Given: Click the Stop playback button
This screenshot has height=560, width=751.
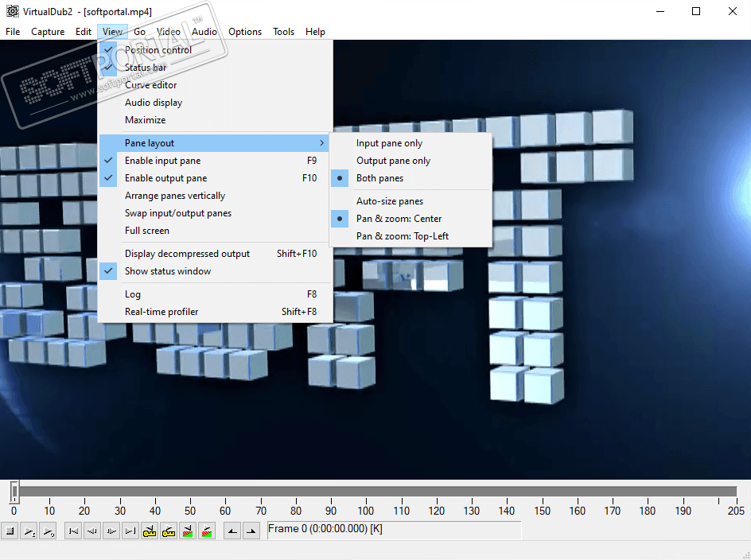Looking at the screenshot, I should pos(10,531).
